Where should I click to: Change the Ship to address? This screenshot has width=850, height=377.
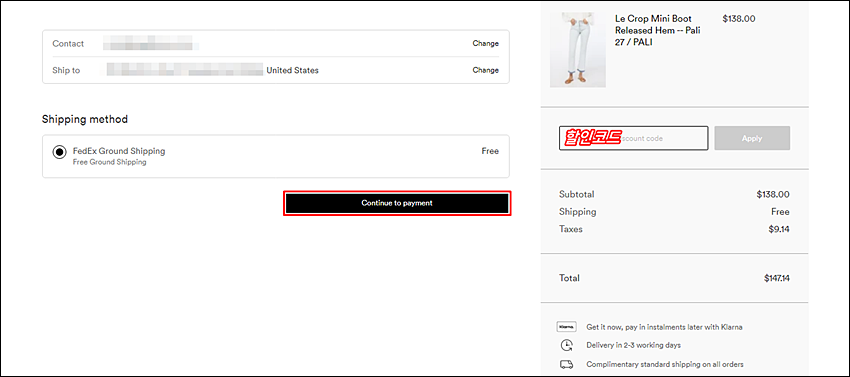pos(486,70)
